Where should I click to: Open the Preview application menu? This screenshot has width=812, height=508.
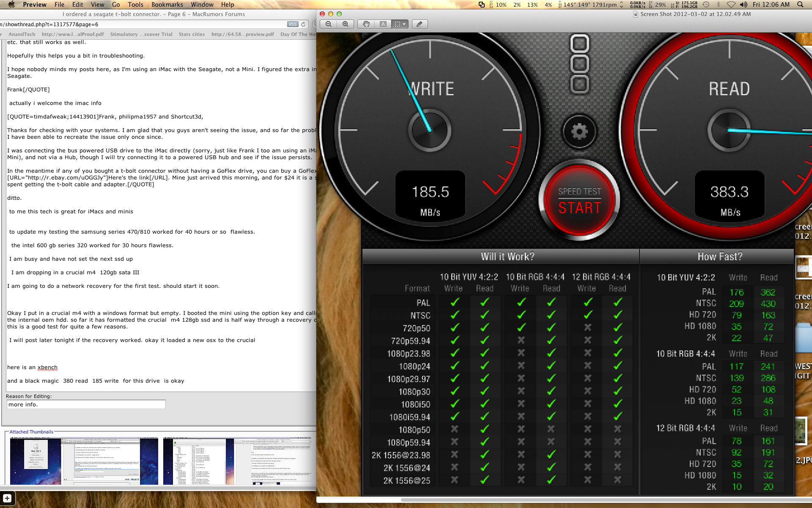pyautogui.click(x=35, y=5)
